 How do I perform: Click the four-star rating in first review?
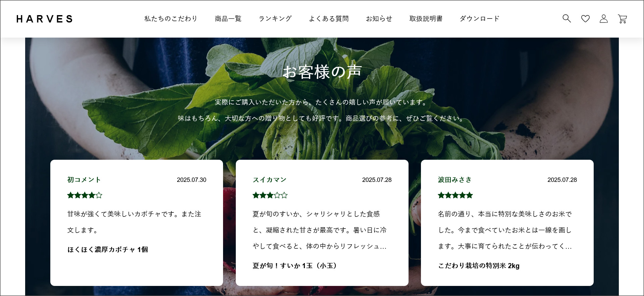[x=85, y=195]
